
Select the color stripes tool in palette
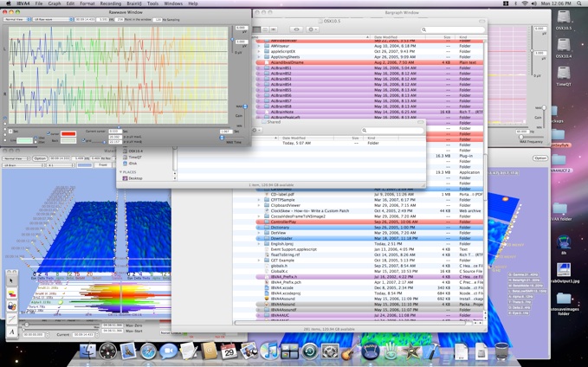coord(11,293)
